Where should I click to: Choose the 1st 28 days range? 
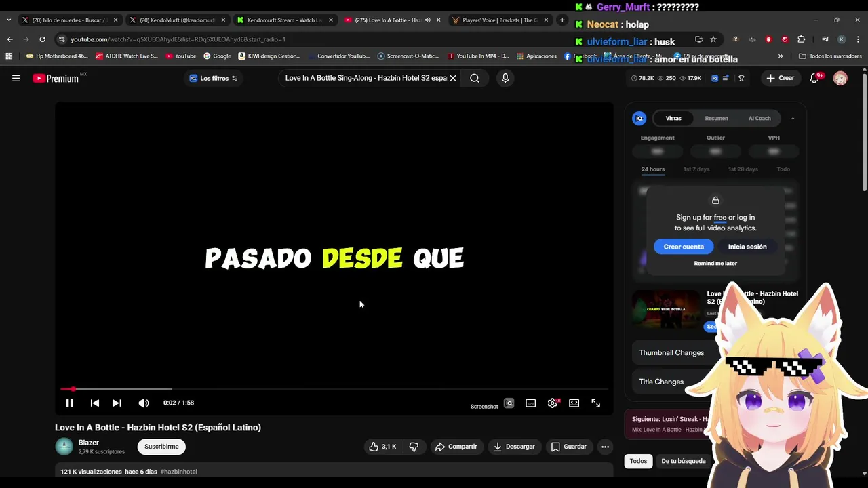point(743,169)
